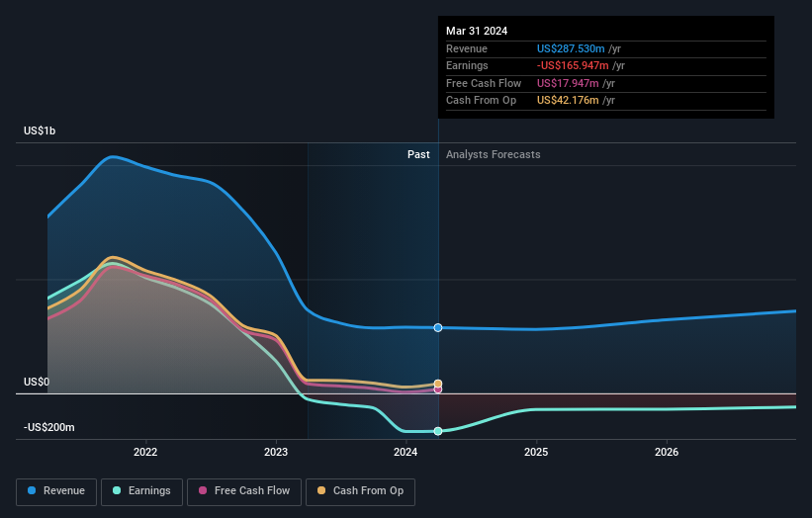Select the orange Cash From Op data point marker
812x518 pixels.
pyautogui.click(x=438, y=384)
